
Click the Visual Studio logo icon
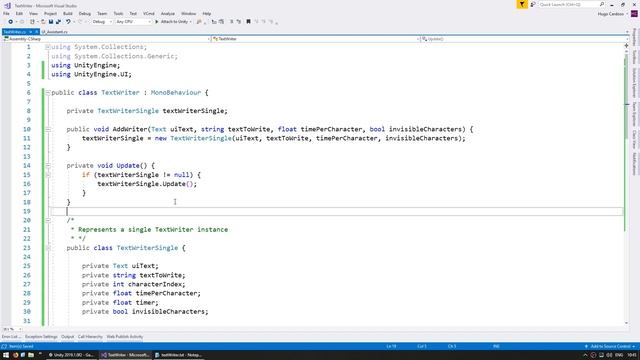(x=7, y=5)
